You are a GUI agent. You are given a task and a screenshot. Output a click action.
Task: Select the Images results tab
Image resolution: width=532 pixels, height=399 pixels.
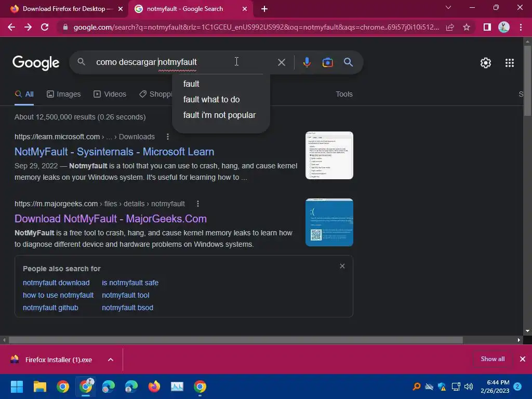pyautogui.click(x=64, y=95)
